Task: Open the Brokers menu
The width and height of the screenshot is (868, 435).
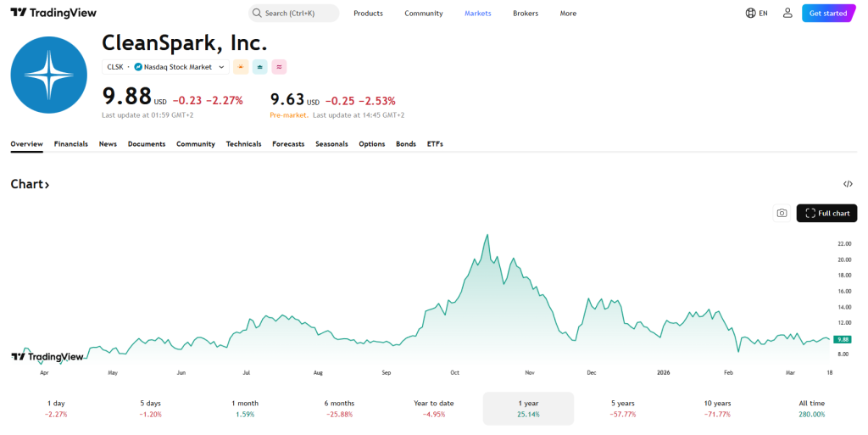Action: (526, 14)
